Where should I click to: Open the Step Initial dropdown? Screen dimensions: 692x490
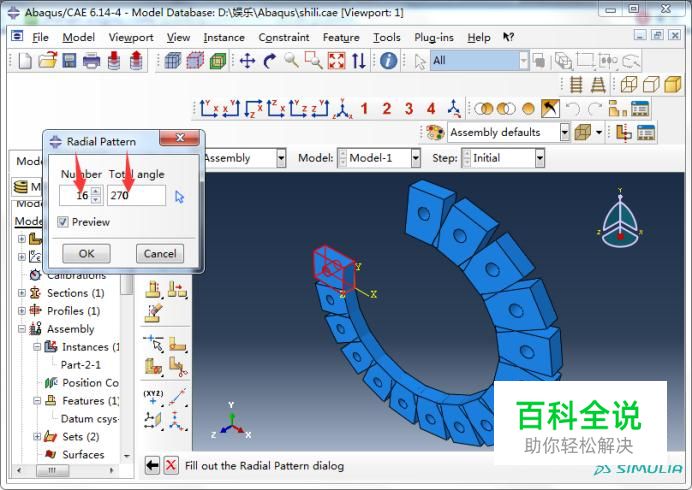coord(539,158)
